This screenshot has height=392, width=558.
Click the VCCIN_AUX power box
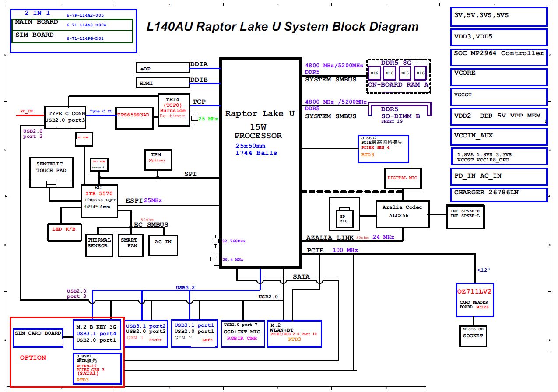coord(499,136)
